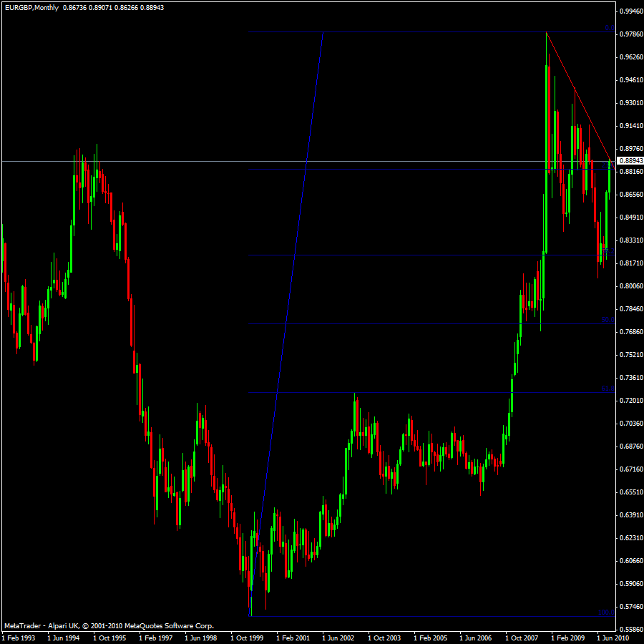The height and width of the screenshot is (644, 644).
Task: Click the 0.89760 price axis label
Action: 631,149
